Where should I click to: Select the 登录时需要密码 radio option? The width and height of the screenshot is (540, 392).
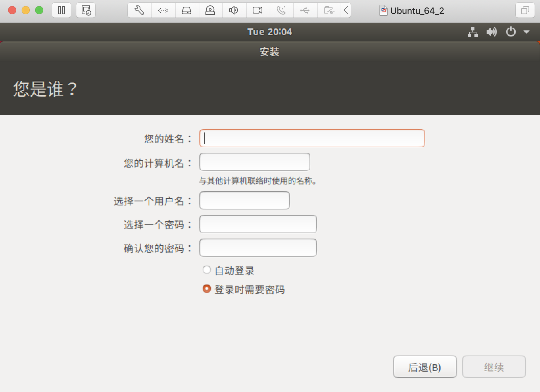click(207, 289)
